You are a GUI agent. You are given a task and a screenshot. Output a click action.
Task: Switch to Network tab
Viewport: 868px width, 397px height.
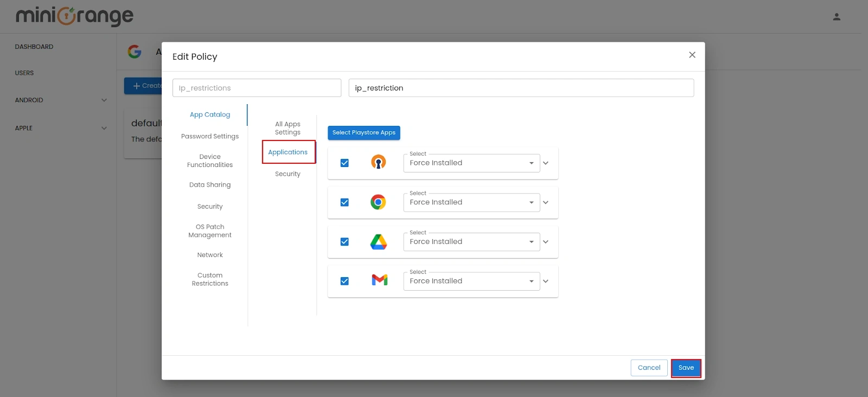click(210, 255)
